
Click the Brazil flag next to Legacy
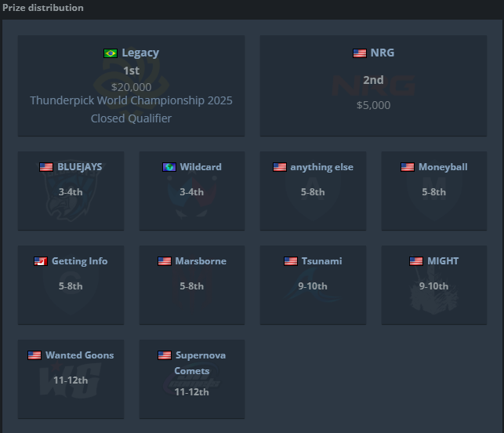[111, 53]
